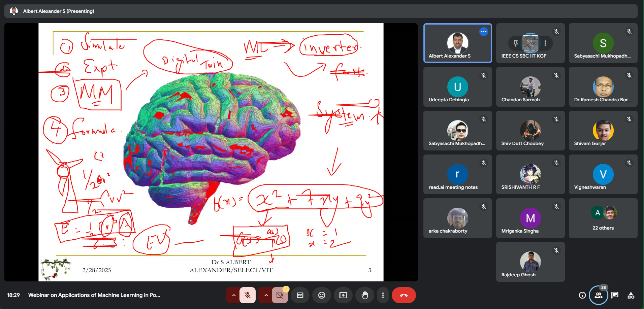644x309 pixels.
Task: Unmute the microphone
Action: (248, 295)
